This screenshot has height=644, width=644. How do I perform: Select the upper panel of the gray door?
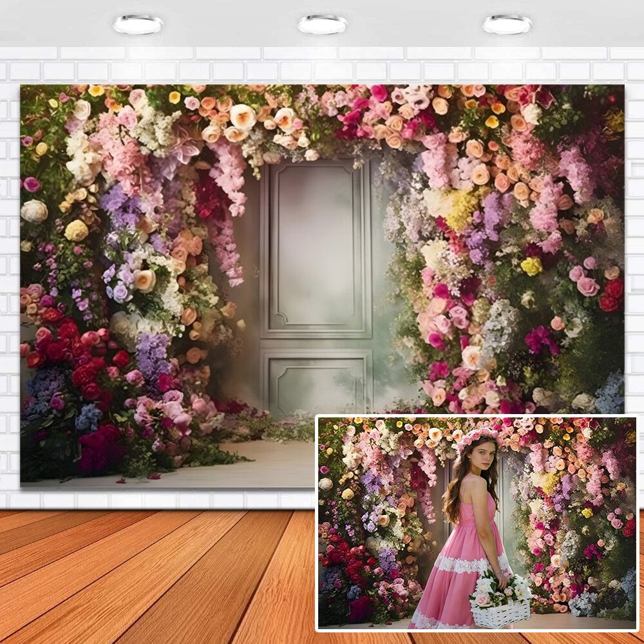[x=317, y=248]
